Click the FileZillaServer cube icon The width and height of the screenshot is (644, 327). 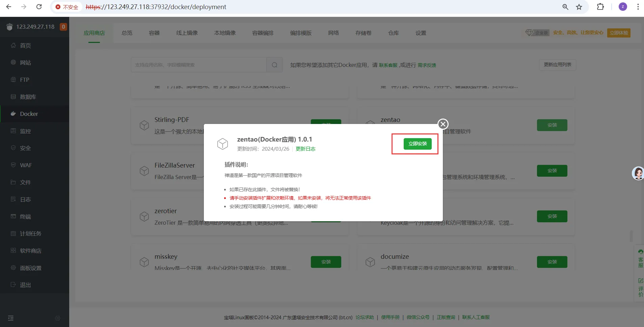144,171
